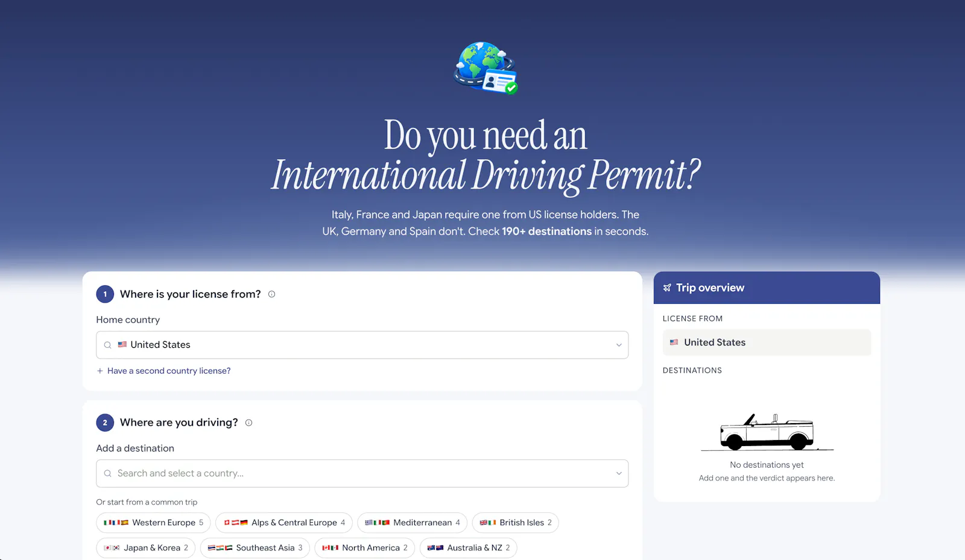The width and height of the screenshot is (965, 560).
Task: Click the step 1 number badge
Action: [x=105, y=294]
